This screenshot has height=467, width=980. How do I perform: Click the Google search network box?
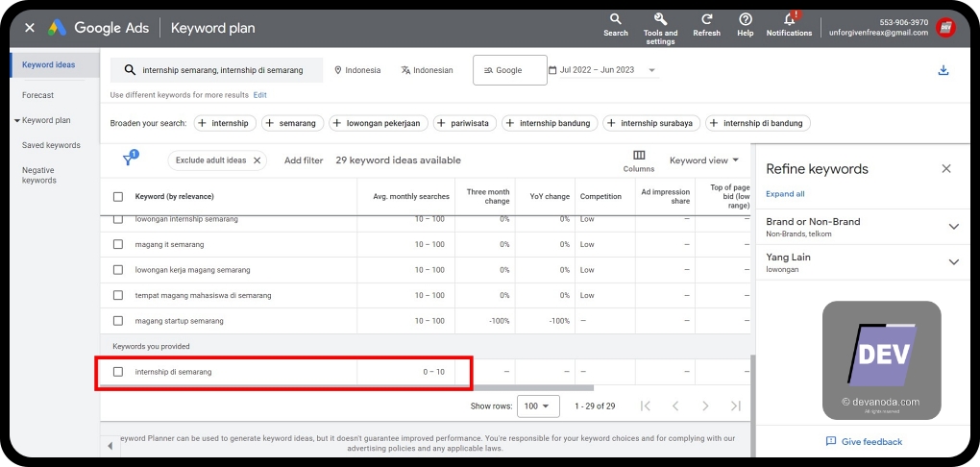click(510, 70)
